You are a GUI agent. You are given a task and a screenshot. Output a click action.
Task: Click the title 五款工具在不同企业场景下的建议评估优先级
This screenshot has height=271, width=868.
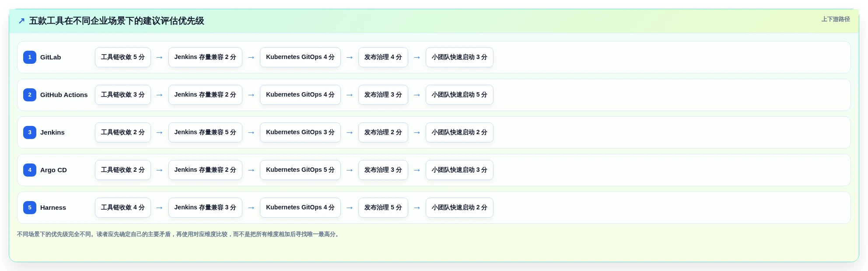point(116,21)
